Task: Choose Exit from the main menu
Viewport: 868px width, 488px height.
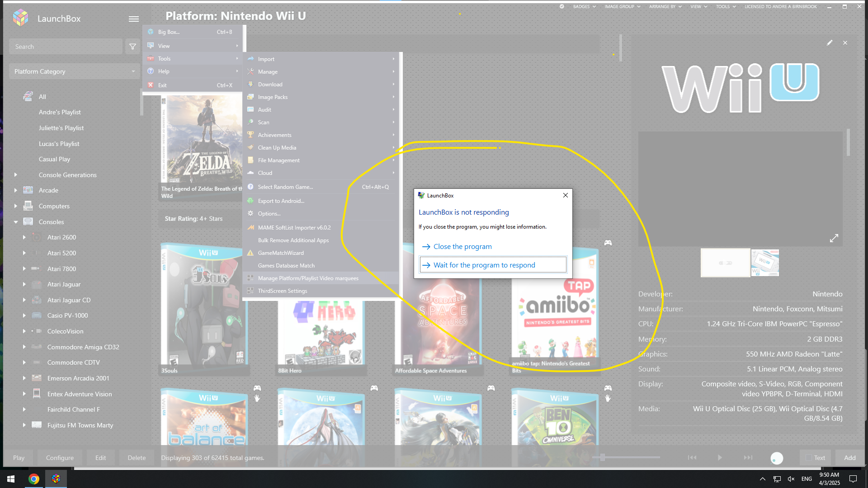Action: pos(193,85)
